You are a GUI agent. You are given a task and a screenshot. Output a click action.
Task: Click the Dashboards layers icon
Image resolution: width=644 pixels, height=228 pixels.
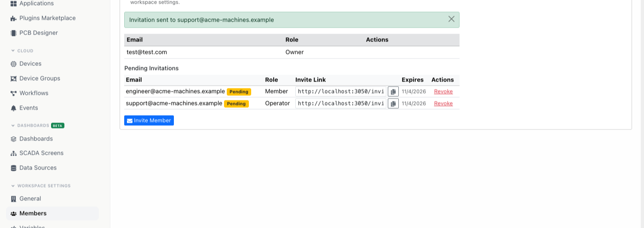tap(13, 139)
